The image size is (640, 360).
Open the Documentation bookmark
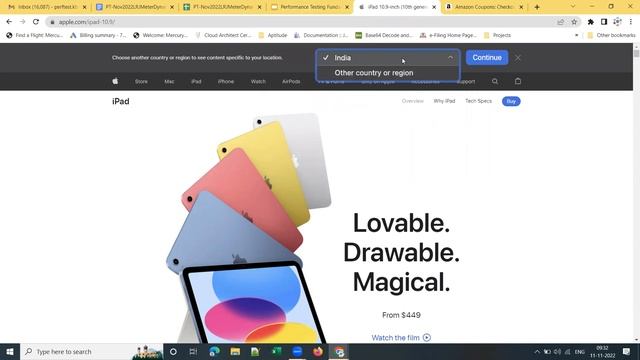tap(321, 36)
